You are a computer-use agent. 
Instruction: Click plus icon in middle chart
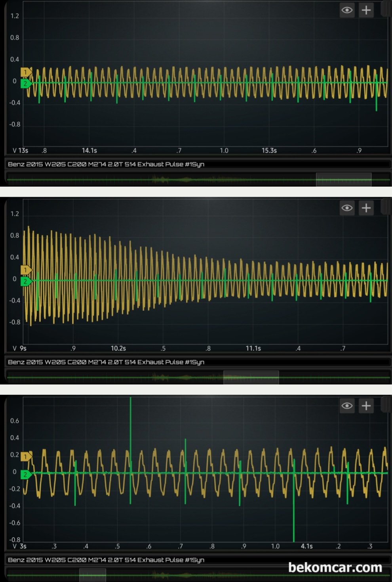coord(366,208)
